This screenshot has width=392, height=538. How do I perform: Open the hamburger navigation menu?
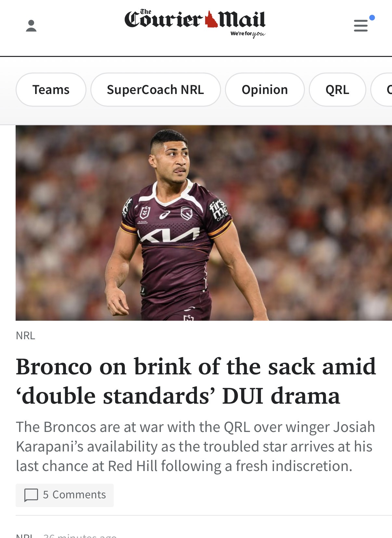click(x=361, y=26)
